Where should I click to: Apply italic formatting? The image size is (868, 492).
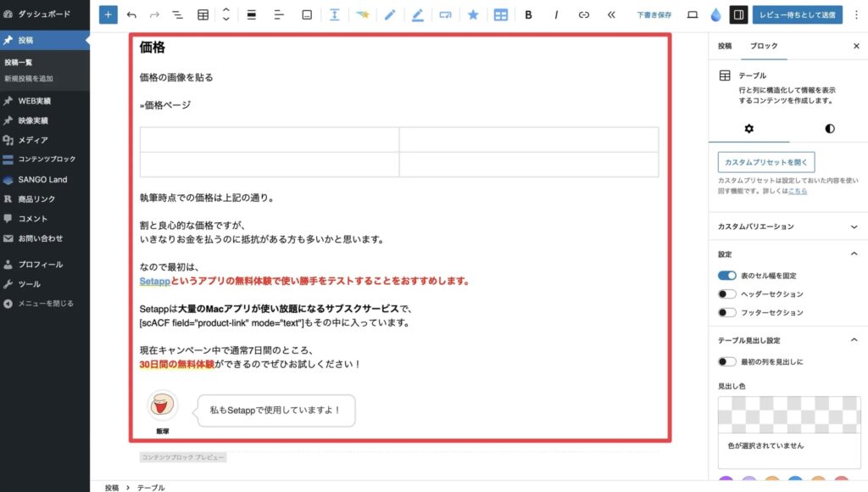[x=556, y=14]
